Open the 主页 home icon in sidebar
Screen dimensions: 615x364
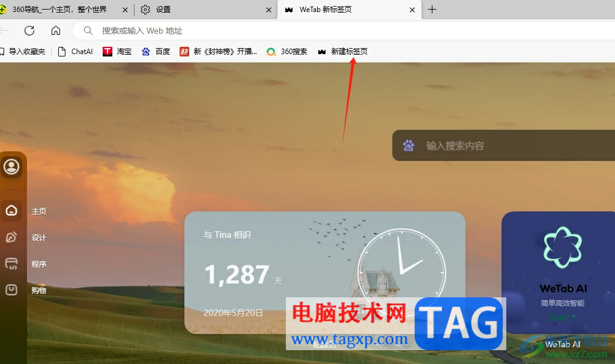coord(12,211)
